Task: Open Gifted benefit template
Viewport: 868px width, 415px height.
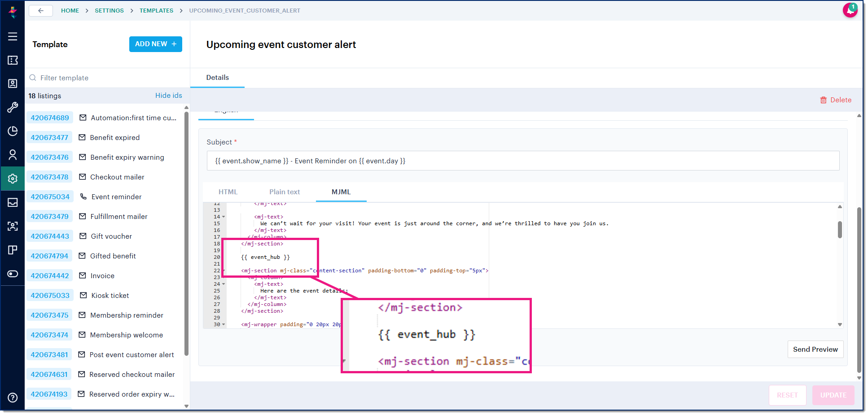Action: click(113, 256)
